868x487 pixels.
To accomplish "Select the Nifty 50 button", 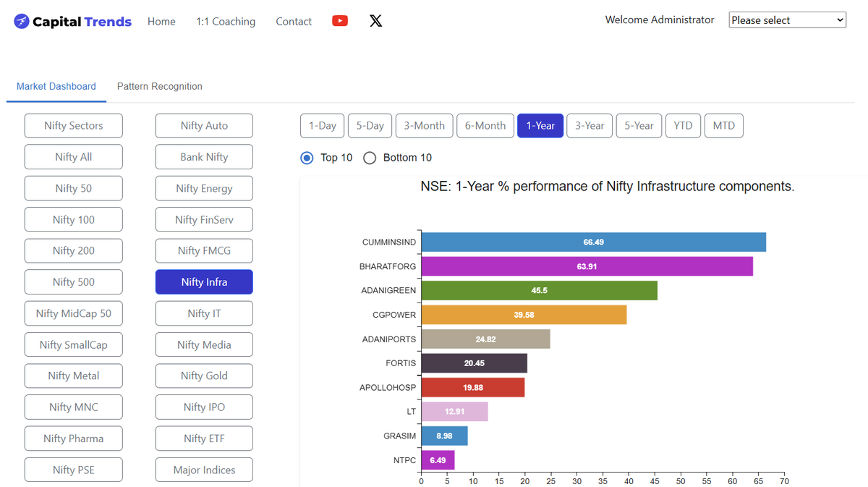I will [74, 188].
